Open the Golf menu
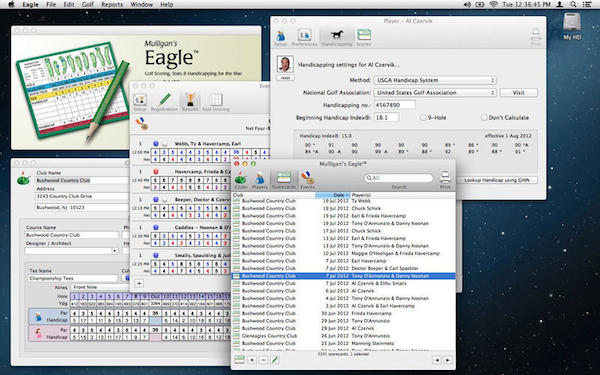 tap(88, 4)
